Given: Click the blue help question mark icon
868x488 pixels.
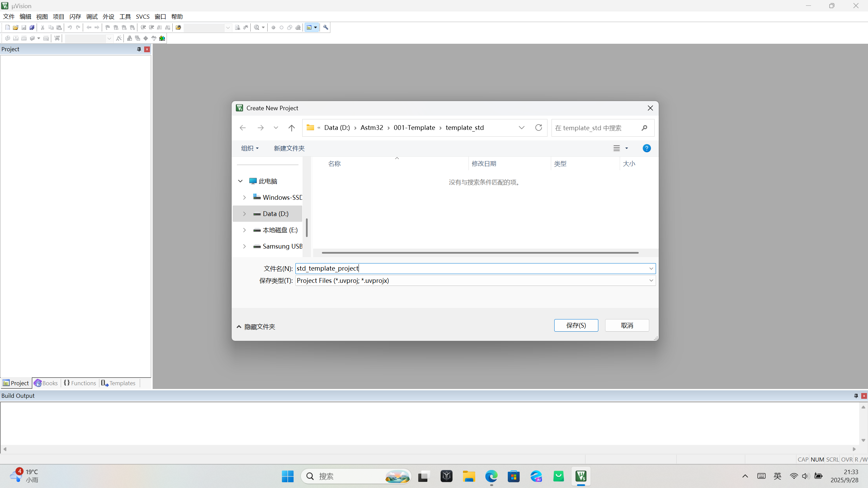Looking at the screenshot, I should (647, 148).
